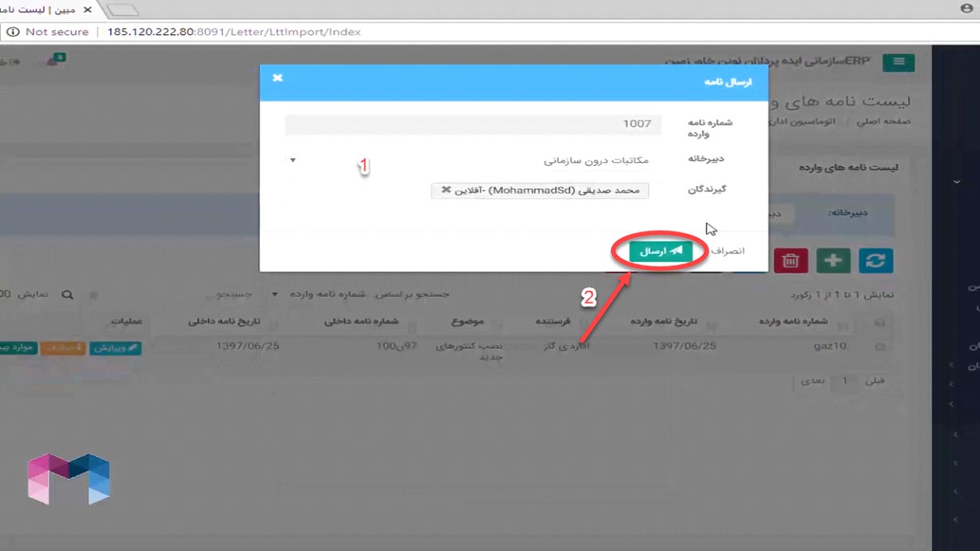The width and height of the screenshot is (980, 551).
Task: Click the شماره نامه وارده field showing 1007
Action: (474, 124)
